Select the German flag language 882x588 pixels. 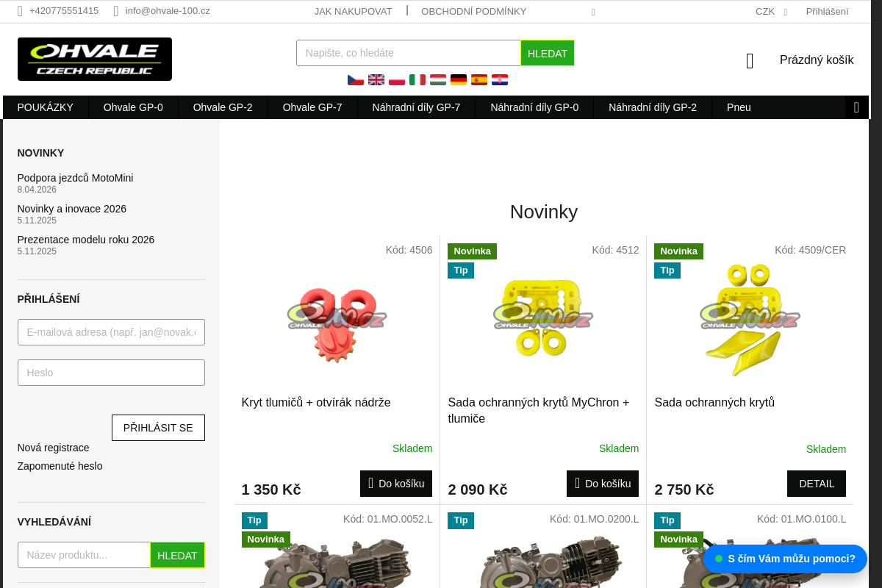[x=459, y=79]
